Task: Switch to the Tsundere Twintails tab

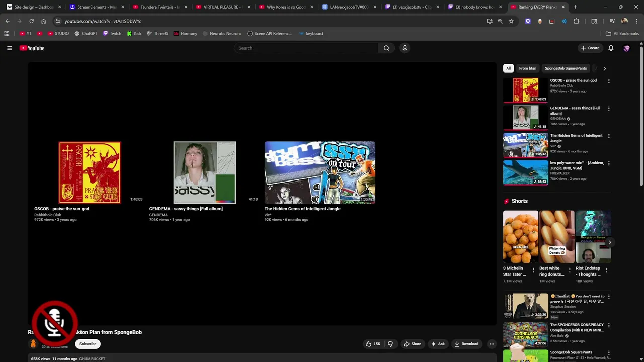Action: (159, 7)
